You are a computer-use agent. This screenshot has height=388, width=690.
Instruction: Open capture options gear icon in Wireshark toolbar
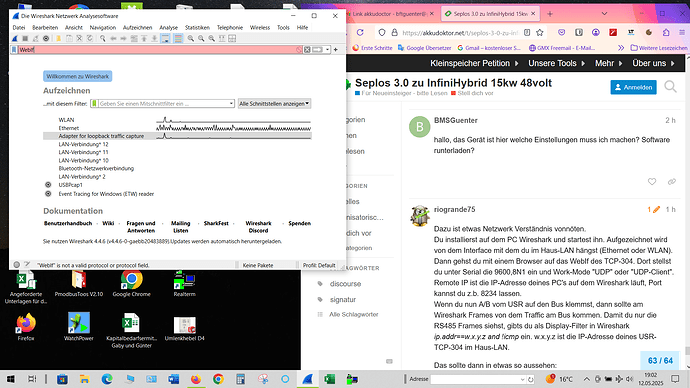point(46,39)
